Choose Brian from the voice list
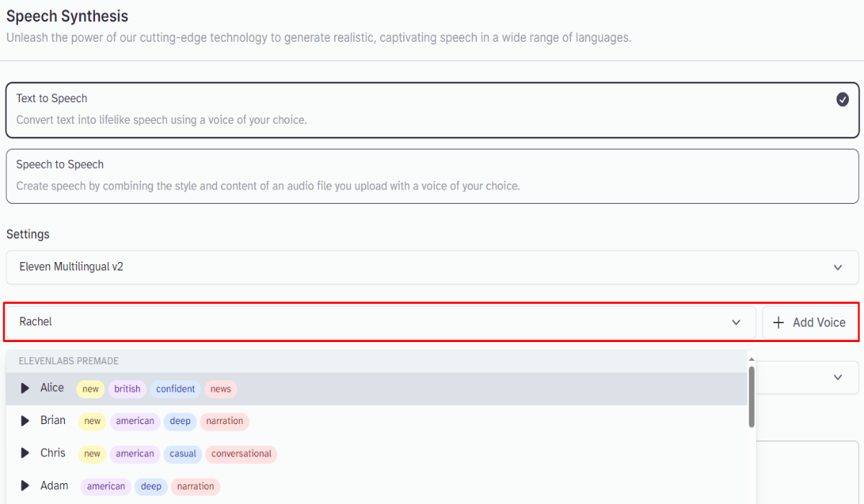 pos(53,420)
